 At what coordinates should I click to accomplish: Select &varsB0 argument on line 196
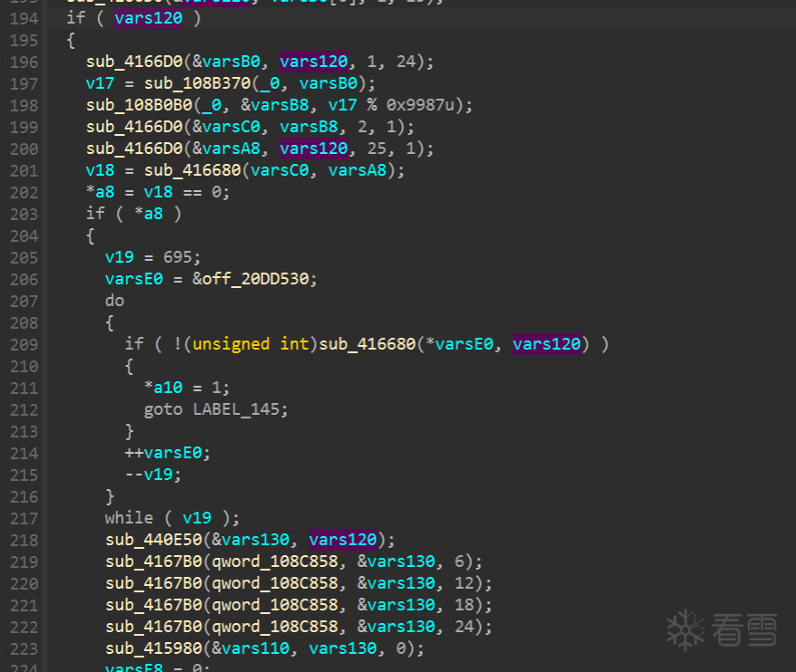[x=225, y=62]
